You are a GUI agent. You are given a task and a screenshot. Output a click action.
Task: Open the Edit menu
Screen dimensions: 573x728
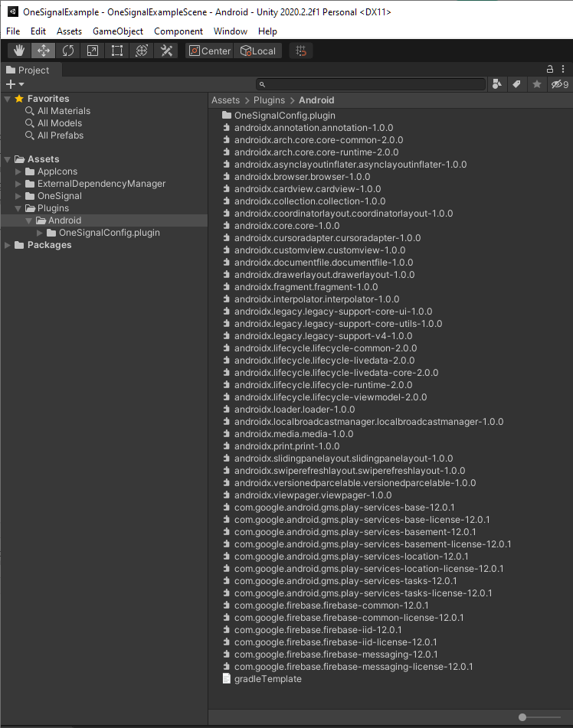pyautogui.click(x=38, y=31)
